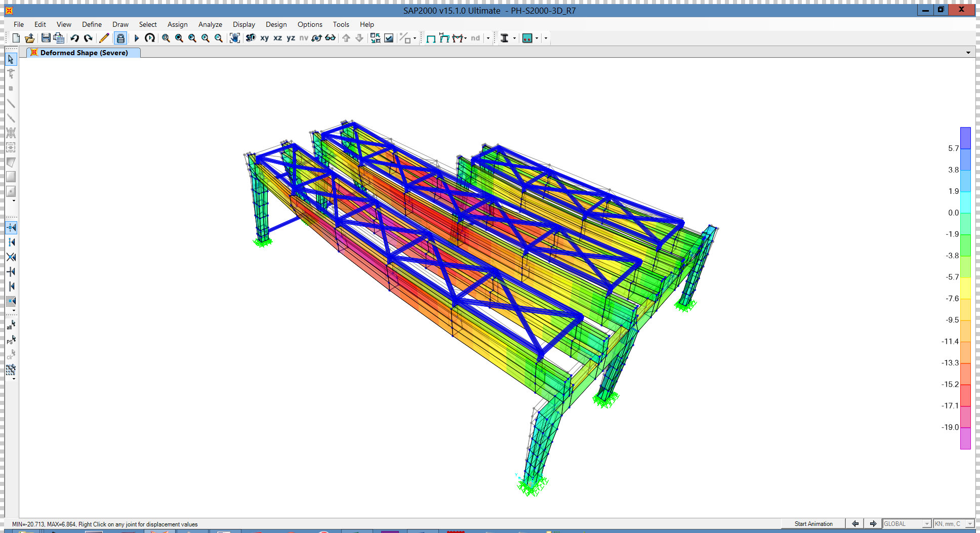Image resolution: width=980 pixels, height=533 pixels.
Task: Toggle the Lock Model padlock button
Action: pos(120,38)
